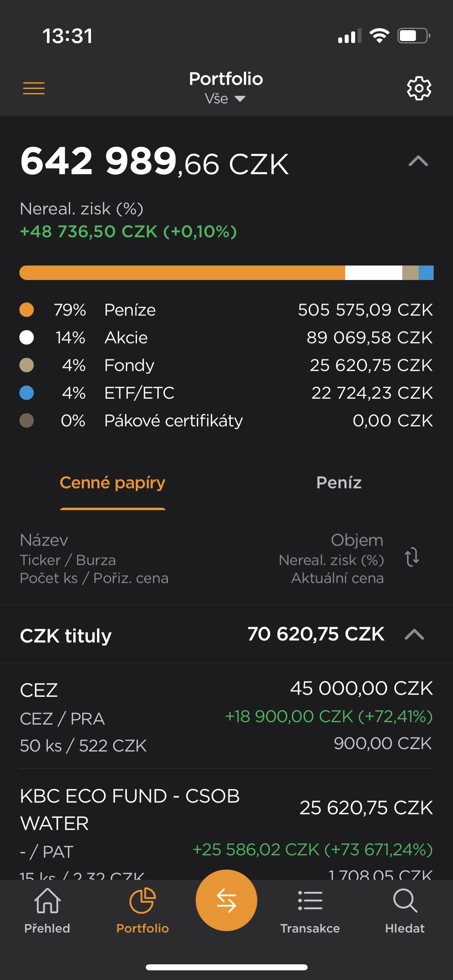Collapse the total portfolio value summary

418,161
